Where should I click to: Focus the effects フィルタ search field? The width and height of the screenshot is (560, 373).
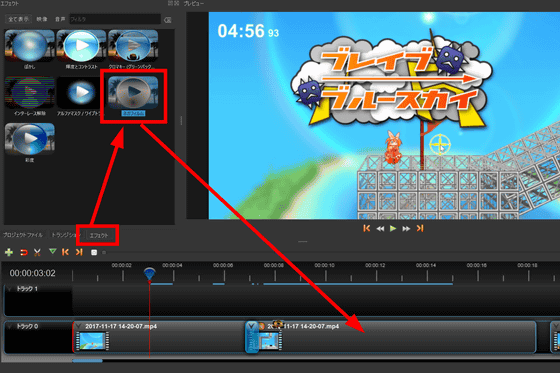click(x=115, y=19)
